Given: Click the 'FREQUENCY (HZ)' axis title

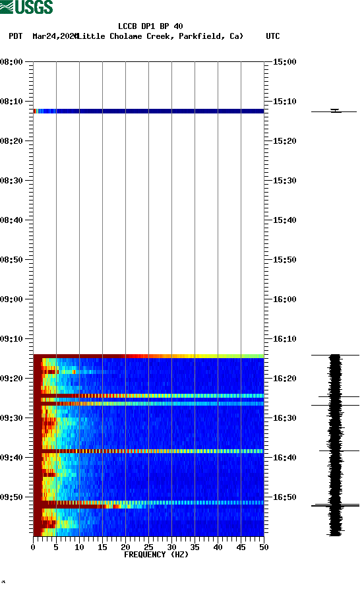Looking at the screenshot, I should (156, 555).
